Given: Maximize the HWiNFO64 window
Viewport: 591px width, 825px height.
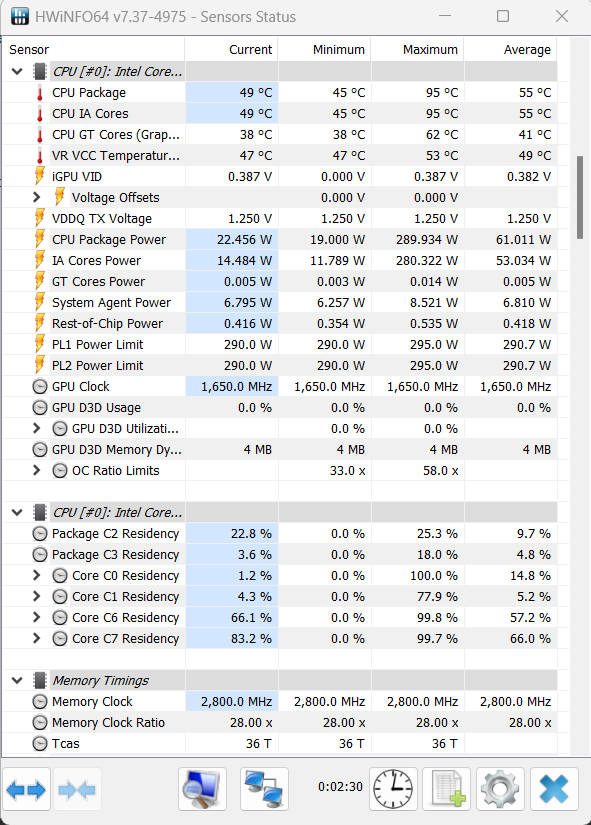Looking at the screenshot, I should pyautogui.click(x=503, y=16).
